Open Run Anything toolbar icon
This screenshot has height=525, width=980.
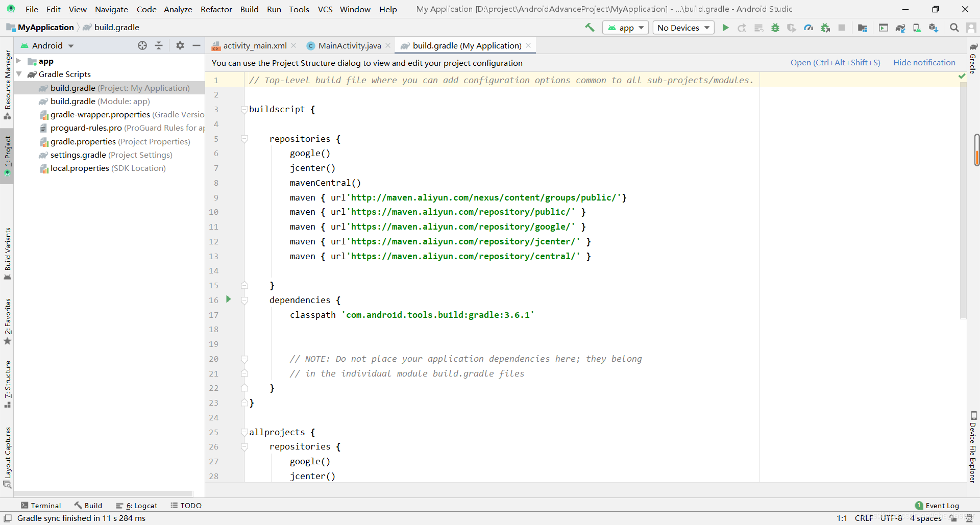[884, 28]
